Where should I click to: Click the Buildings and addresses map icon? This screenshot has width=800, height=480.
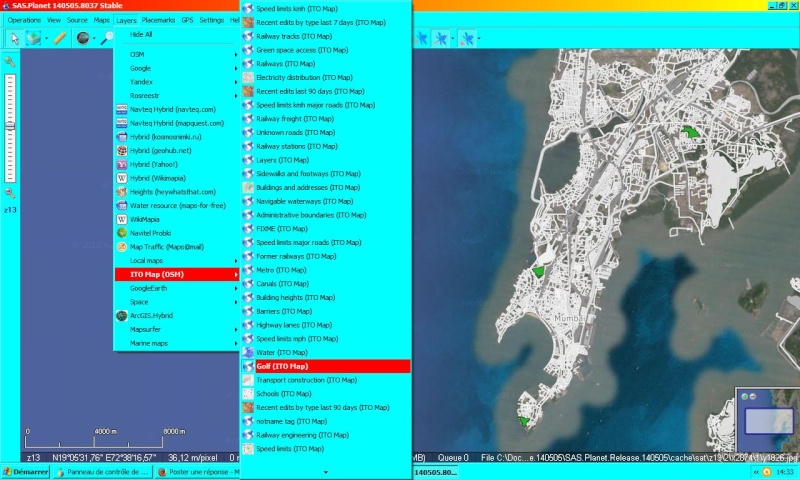click(248, 188)
